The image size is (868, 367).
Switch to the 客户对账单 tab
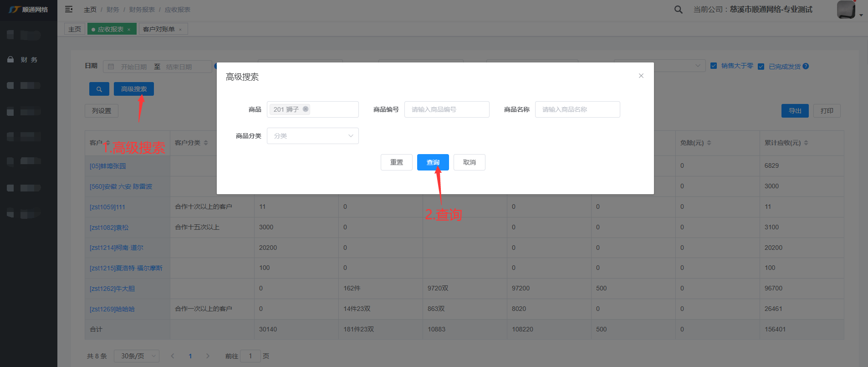coord(158,29)
